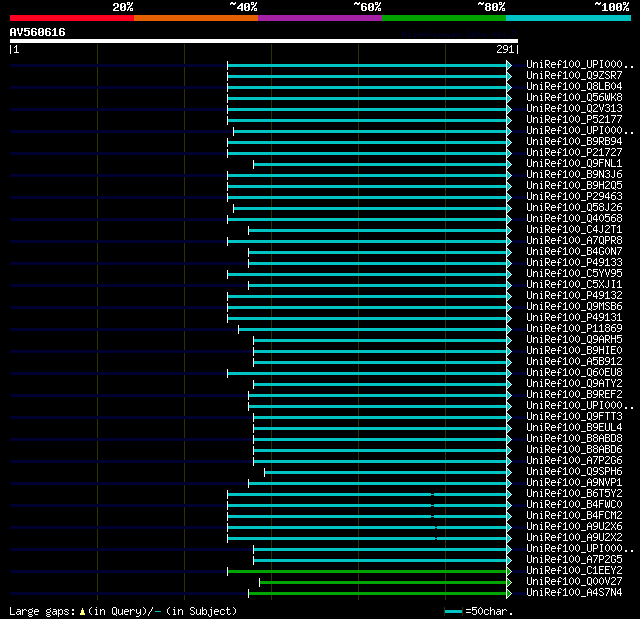
Task: Click the AV560616 query name
Action: tap(38, 32)
